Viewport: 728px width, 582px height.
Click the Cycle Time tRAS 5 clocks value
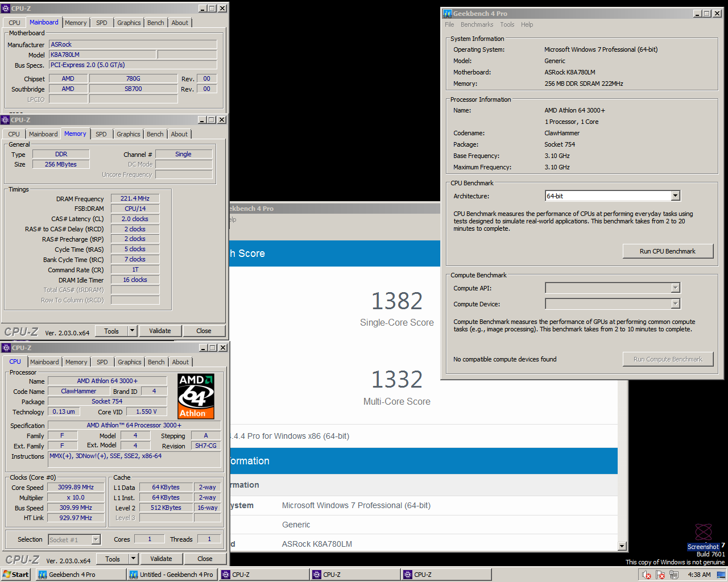135,249
